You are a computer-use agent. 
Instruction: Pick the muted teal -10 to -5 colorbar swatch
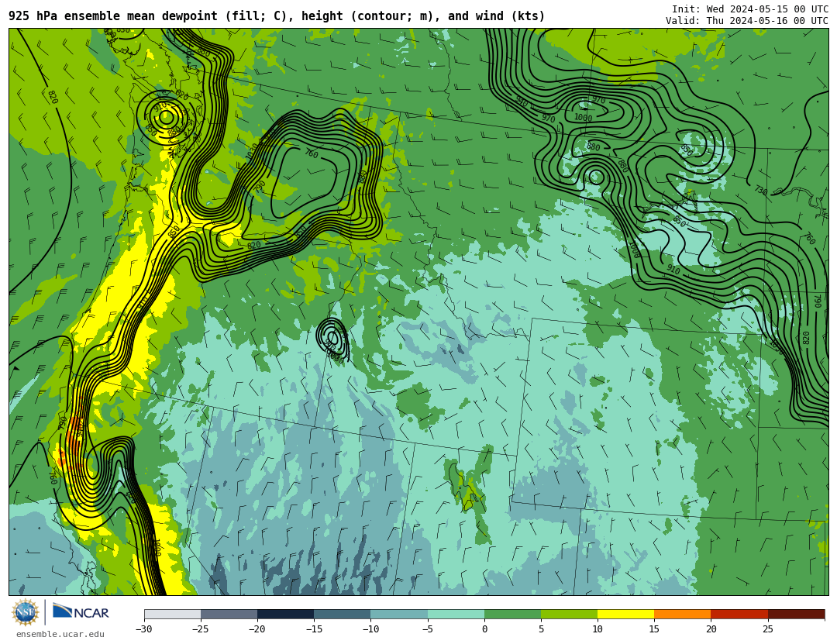(399, 615)
